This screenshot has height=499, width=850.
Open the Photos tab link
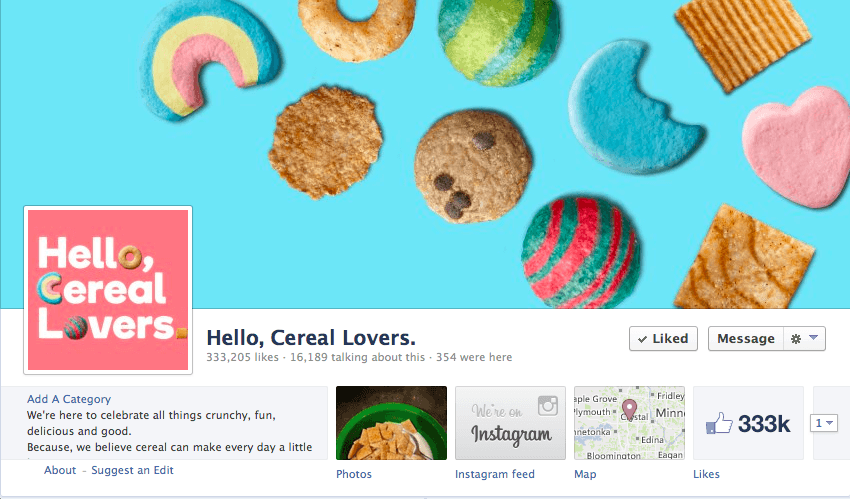point(354,474)
